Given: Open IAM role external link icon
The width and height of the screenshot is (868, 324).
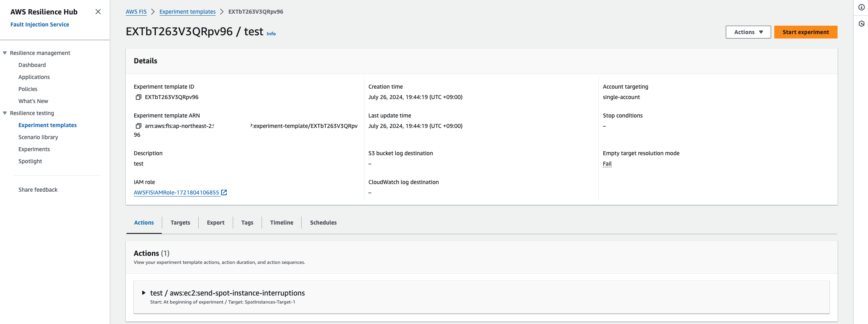Looking at the screenshot, I should pos(224,192).
